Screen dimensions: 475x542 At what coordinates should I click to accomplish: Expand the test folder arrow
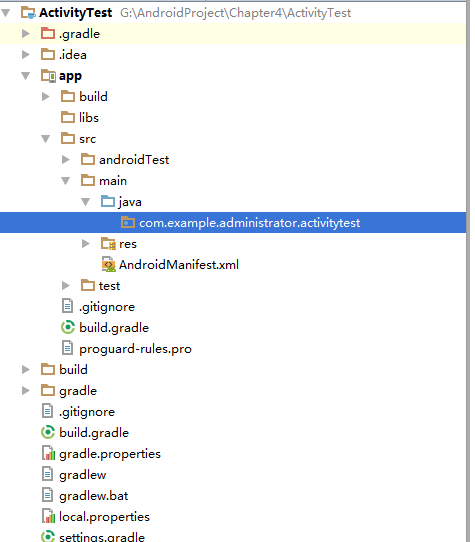point(66,286)
